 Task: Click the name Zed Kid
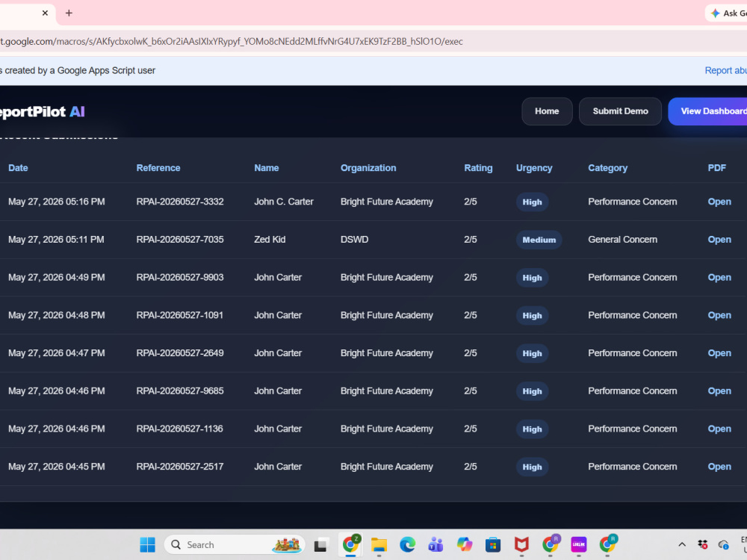[270, 240]
